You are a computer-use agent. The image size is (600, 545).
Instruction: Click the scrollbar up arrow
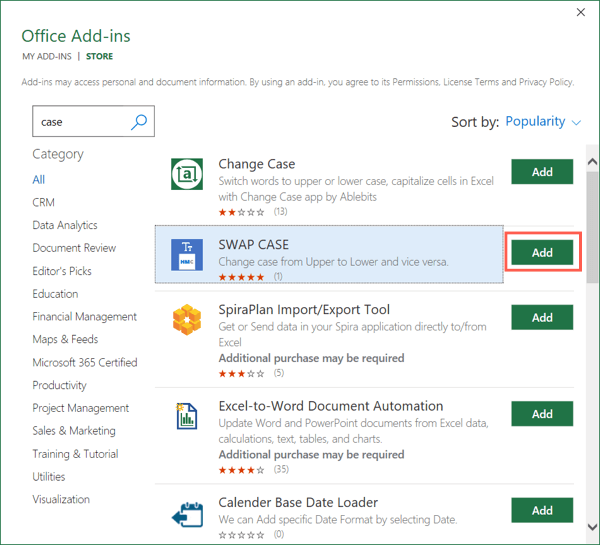[x=592, y=163]
